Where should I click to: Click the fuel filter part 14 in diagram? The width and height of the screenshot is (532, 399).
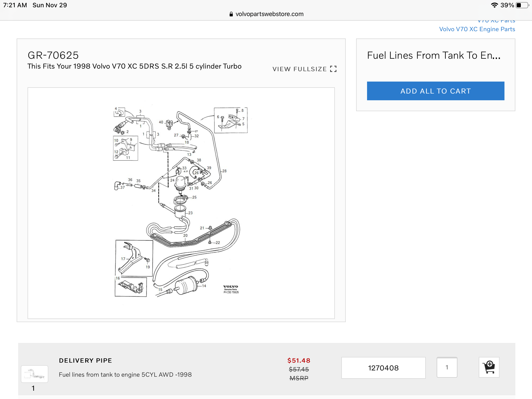(187, 286)
